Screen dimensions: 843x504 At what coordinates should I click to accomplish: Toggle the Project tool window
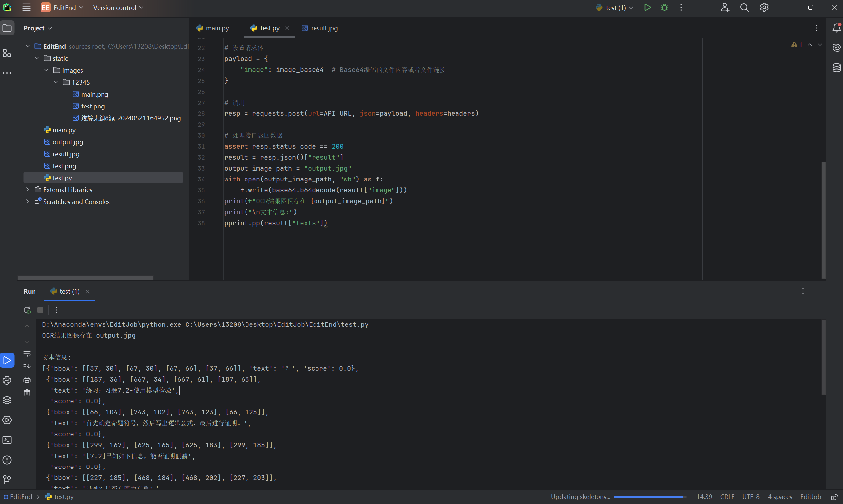tap(7, 28)
